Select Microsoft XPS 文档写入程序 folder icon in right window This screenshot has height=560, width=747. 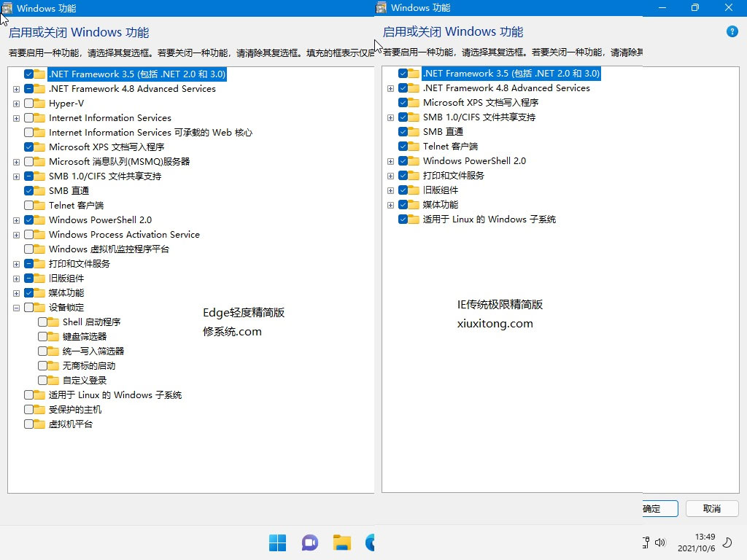click(x=414, y=102)
